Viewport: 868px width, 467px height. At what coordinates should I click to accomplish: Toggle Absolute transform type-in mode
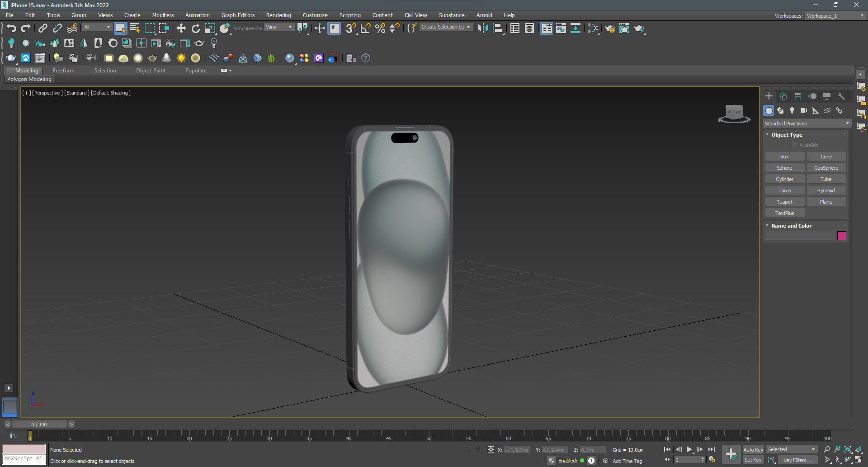click(491, 450)
